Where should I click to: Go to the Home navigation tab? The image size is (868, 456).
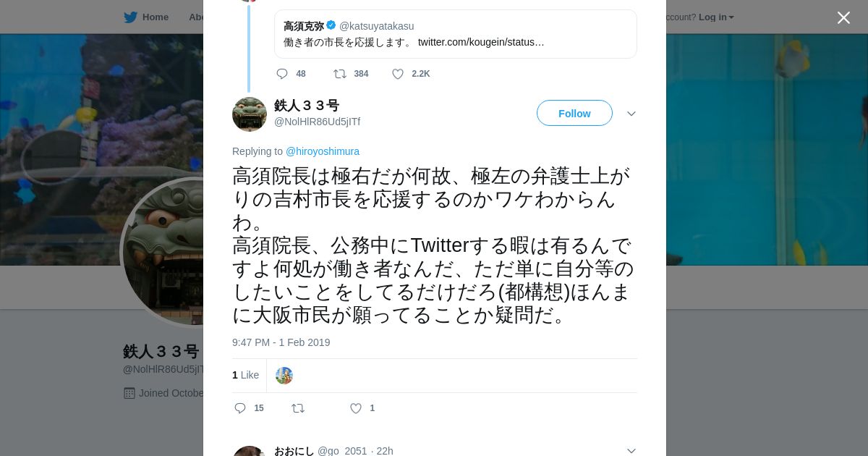[x=155, y=17]
